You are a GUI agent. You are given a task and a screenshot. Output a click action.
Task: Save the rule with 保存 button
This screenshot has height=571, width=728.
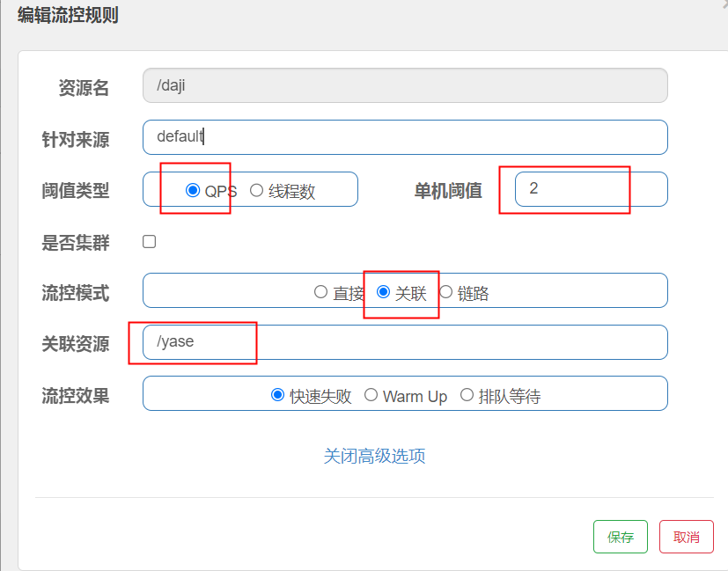click(x=620, y=537)
